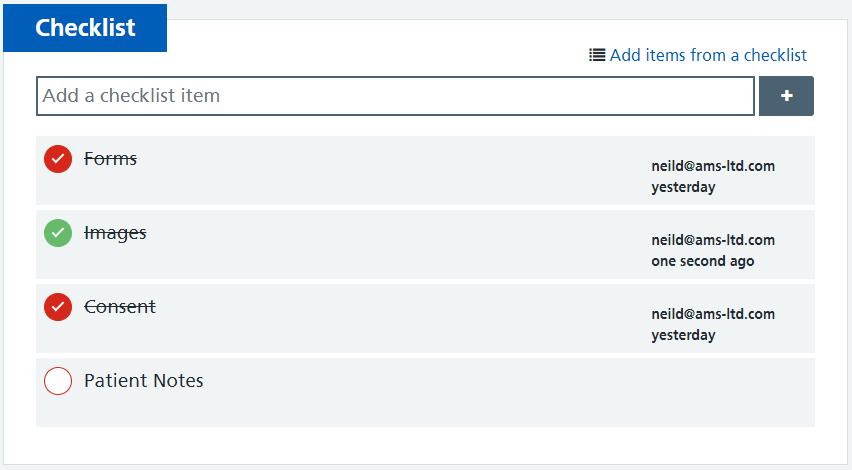Click the struck-through Images label
Viewport: 852px width, 470px height.
115,233
